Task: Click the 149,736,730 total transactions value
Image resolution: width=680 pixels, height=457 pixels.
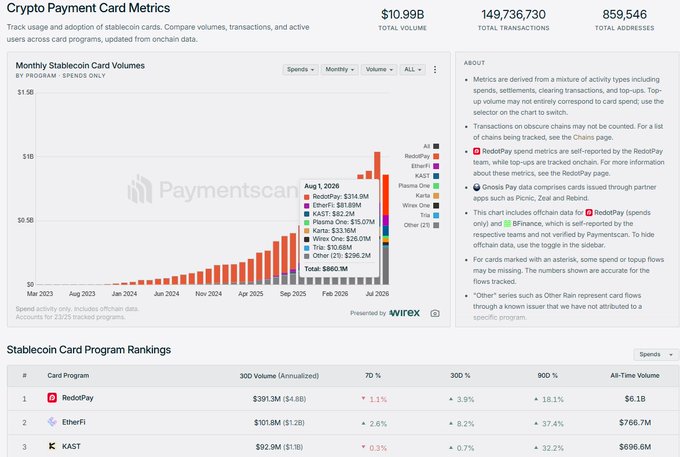Action: pyautogui.click(x=513, y=14)
